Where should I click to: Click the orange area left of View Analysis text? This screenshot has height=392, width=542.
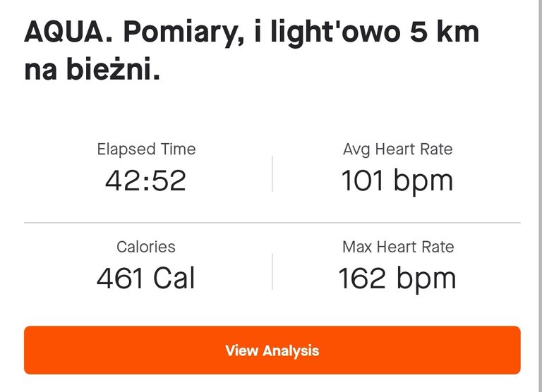tap(124, 350)
